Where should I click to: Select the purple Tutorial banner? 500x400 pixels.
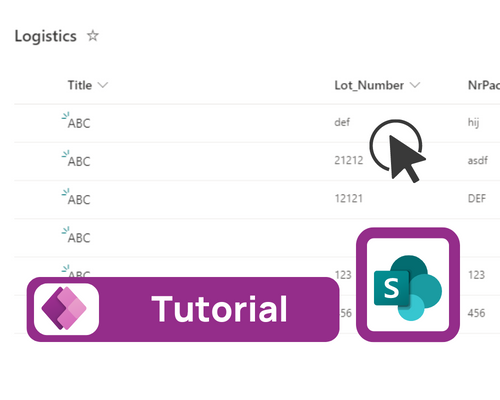click(x=183, y=309)
